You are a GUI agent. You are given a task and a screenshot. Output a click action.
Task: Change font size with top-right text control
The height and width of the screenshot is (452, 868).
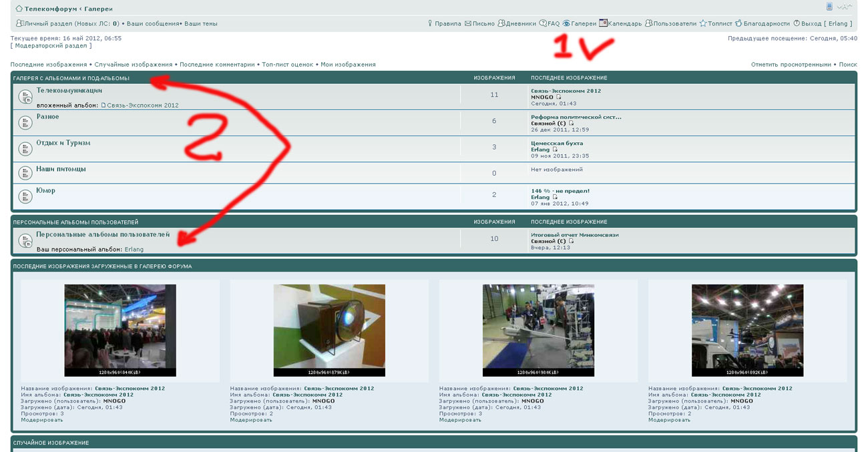point(844,7)
